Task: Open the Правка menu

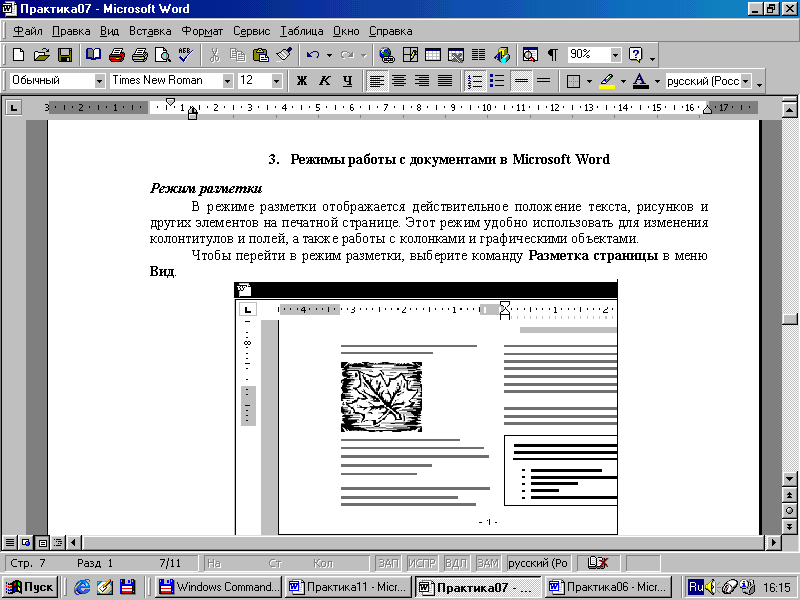Action: [71, 31]
